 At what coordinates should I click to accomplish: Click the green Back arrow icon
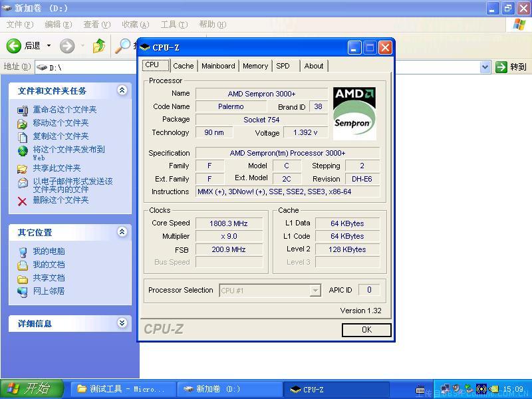[14, 46]
